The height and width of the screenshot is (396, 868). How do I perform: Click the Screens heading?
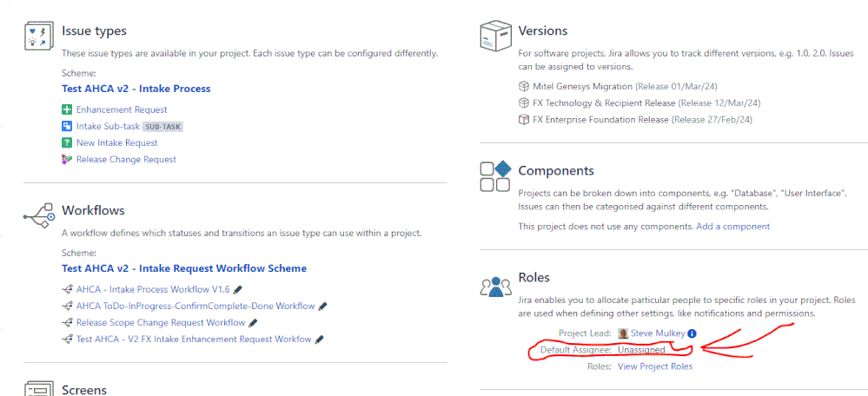84,390
